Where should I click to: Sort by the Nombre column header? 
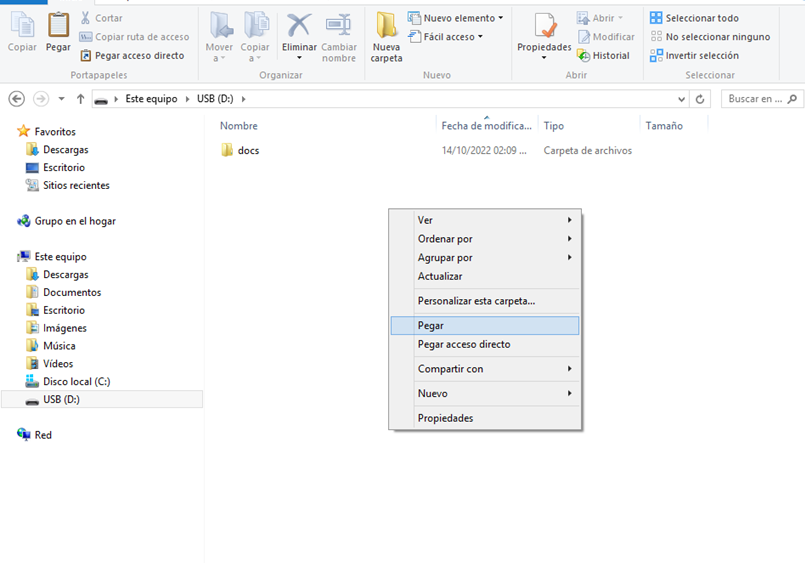tap(239, 126)
